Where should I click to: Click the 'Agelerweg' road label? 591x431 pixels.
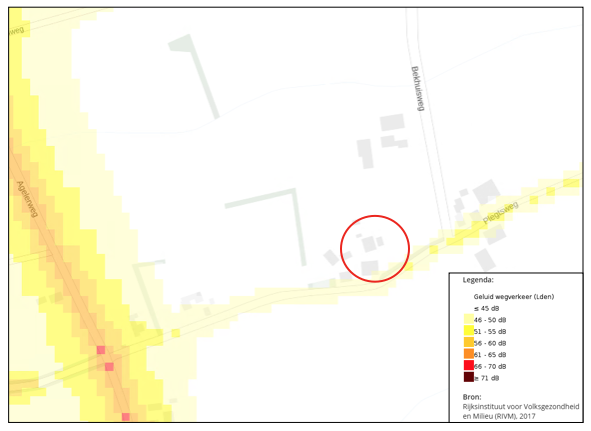27,199
